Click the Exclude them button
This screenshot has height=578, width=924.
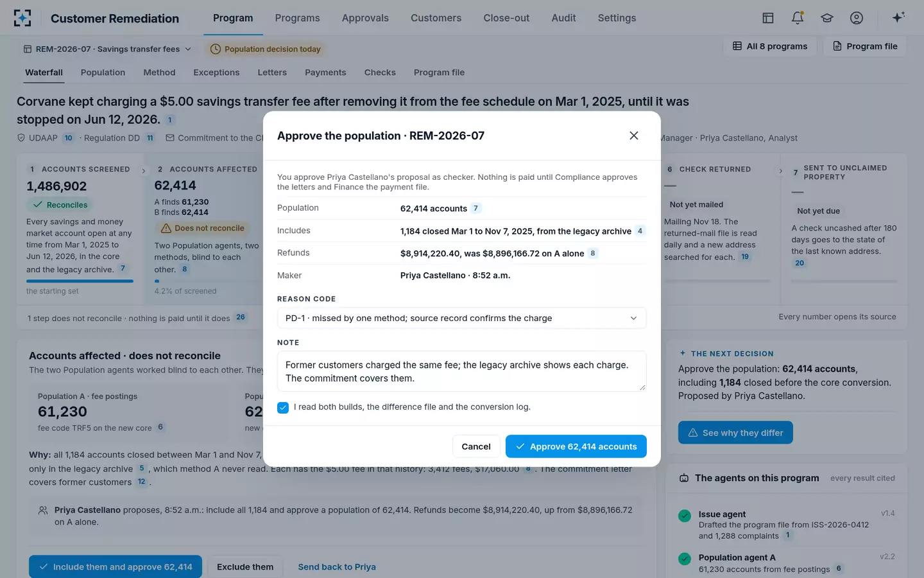point(245,567)
